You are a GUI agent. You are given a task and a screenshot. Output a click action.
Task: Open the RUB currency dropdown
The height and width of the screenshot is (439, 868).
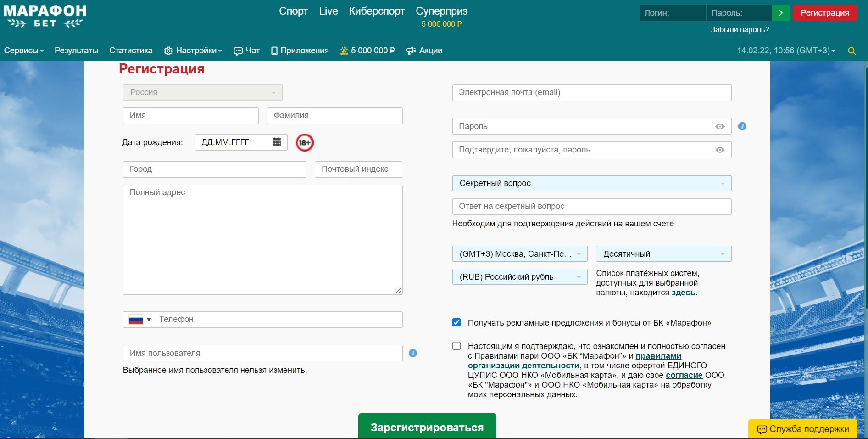[520, 277]
